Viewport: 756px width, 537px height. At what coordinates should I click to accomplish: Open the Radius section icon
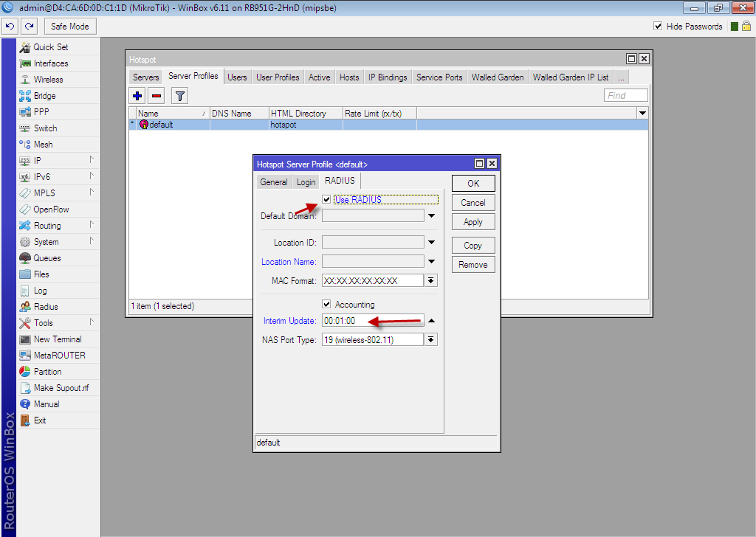click(25, 307)
